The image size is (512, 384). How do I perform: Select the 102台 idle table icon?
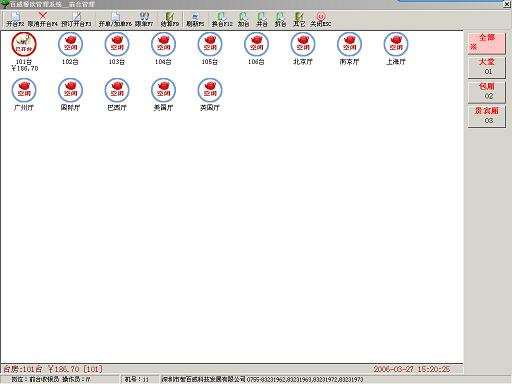point(70,44)
